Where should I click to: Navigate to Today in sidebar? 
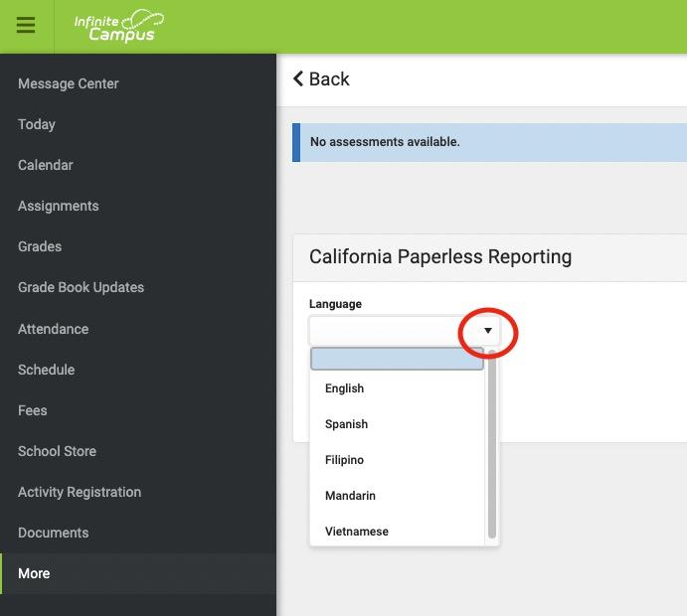tap(37, 124)
